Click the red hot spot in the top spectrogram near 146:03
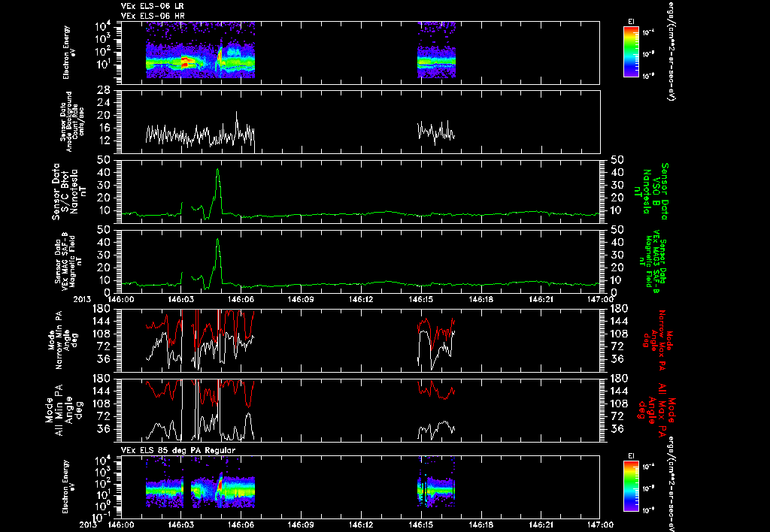770x532 pixels. (x=185, y=62)
